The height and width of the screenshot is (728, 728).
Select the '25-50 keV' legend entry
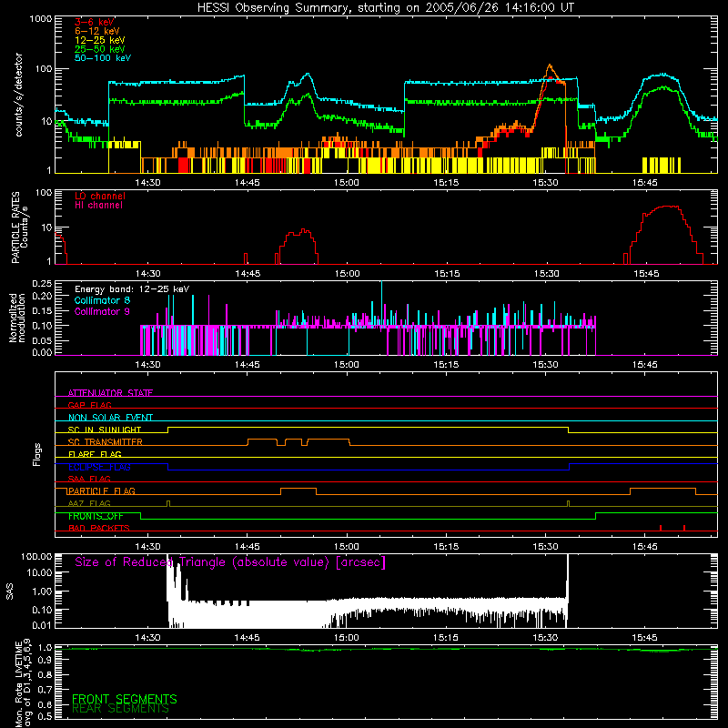click(x=99, y=49)
